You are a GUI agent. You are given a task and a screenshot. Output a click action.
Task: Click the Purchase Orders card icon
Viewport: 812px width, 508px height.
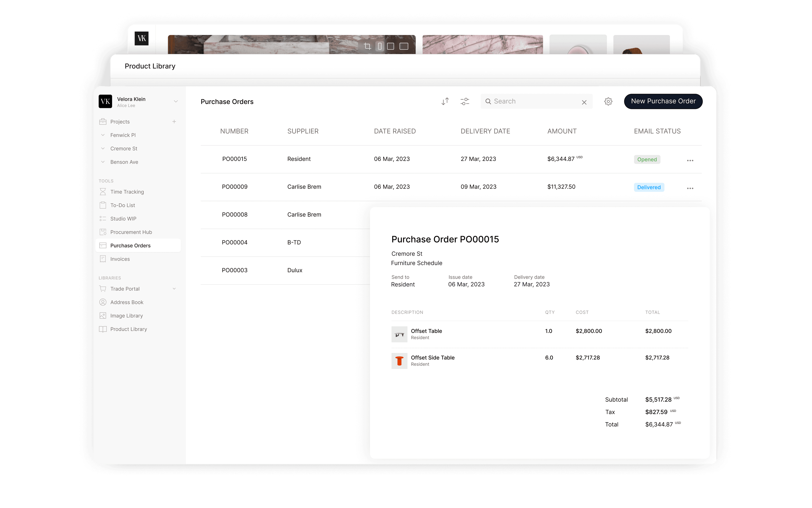coord(103,246)
